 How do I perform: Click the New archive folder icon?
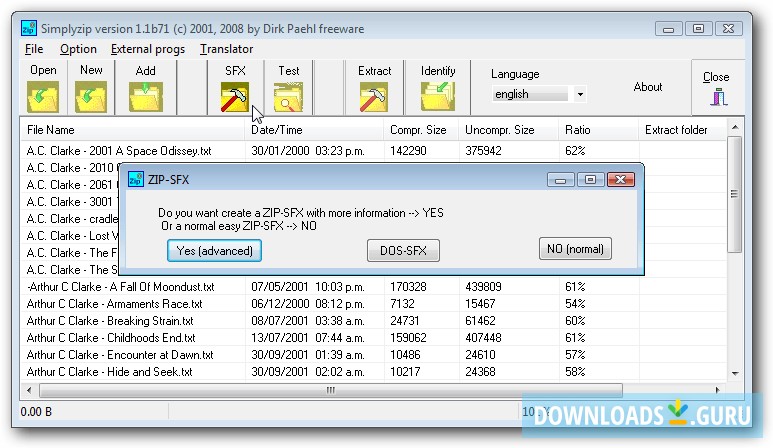click(91, 97)
